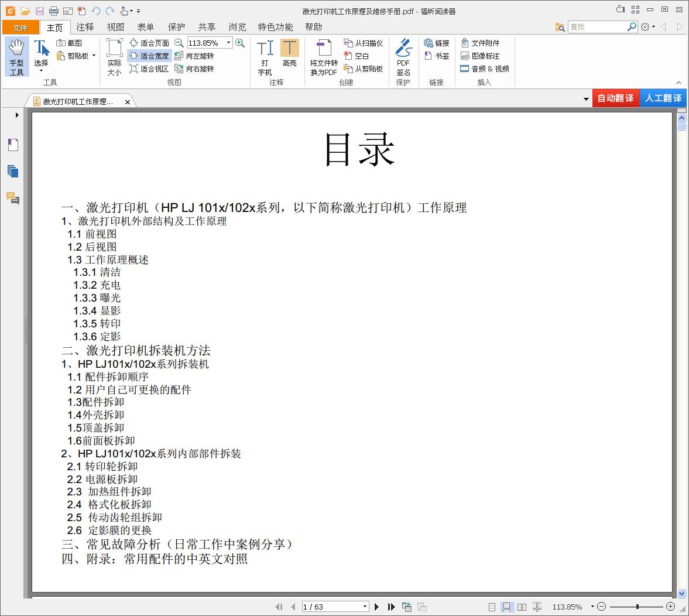Image resolution: width=689 pixels, height=616 pixels.
Task: Click the status bar zoom slider handle
Action: point(637,607)
